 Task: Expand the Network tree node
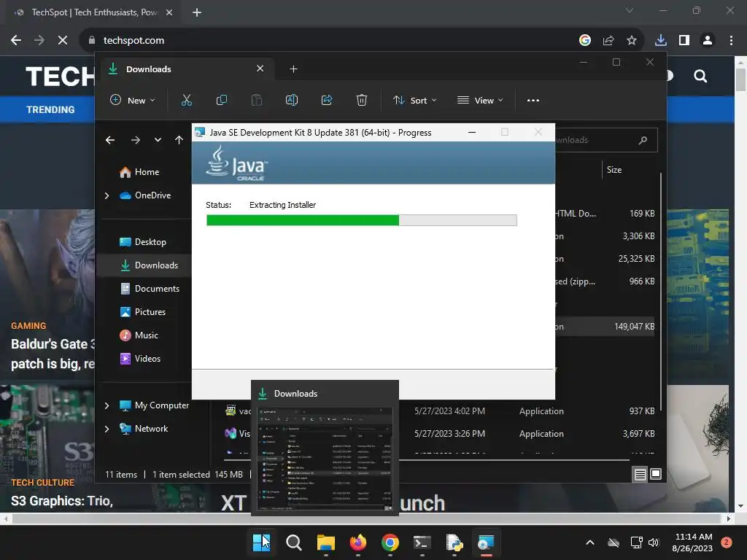click(x=107, y=429)
